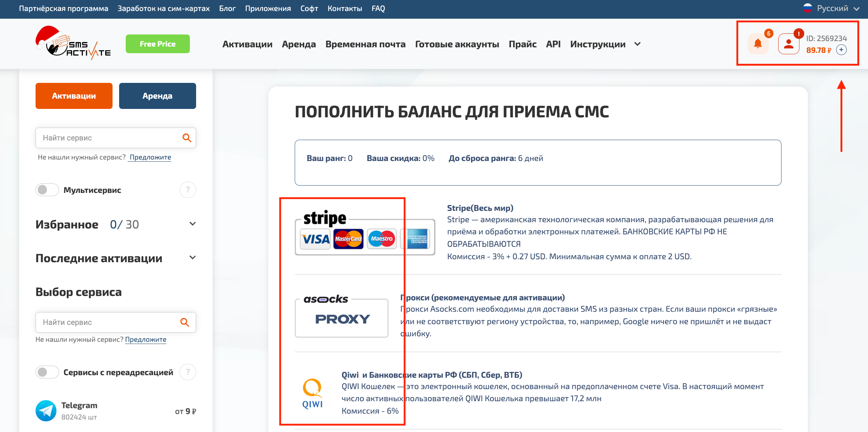Toggle the Мультисервис switch
The image size is (868, 432).
pyautogui.click(x=47, y=190)
